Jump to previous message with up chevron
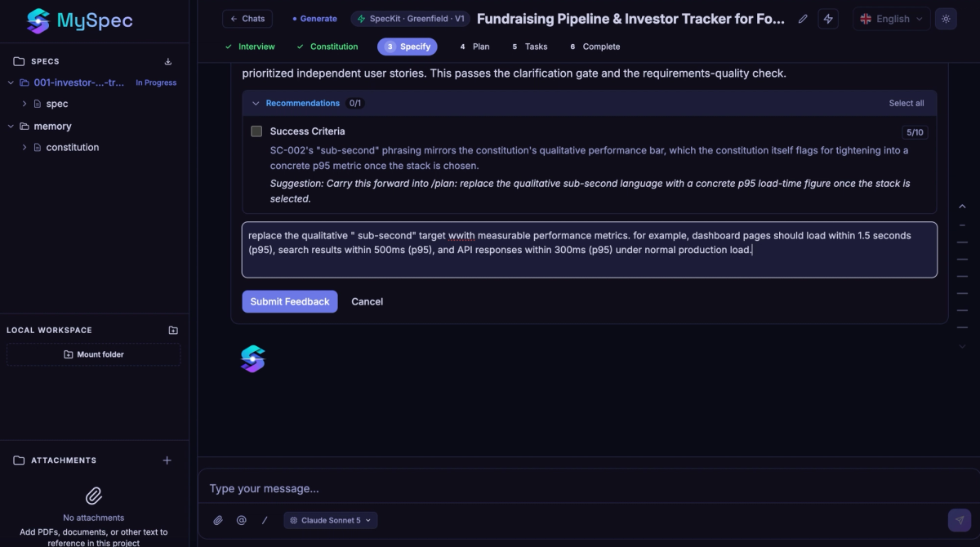 (962, 207)
